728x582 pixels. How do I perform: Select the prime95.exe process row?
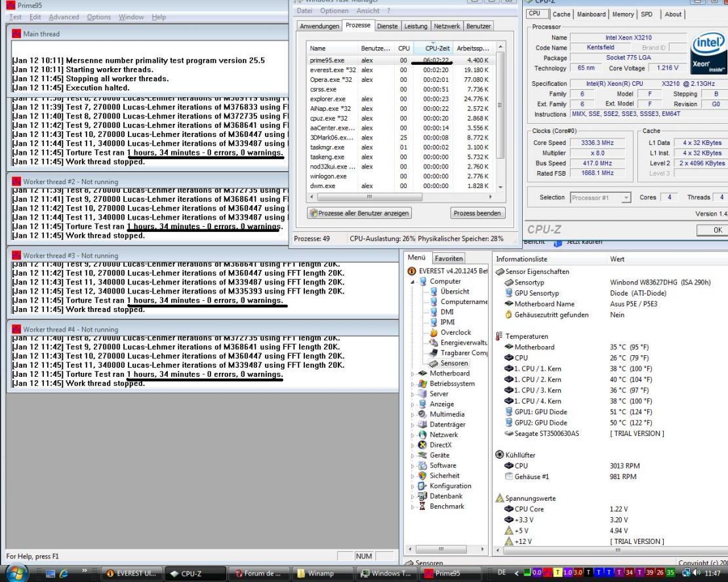(x=401, y=60)
